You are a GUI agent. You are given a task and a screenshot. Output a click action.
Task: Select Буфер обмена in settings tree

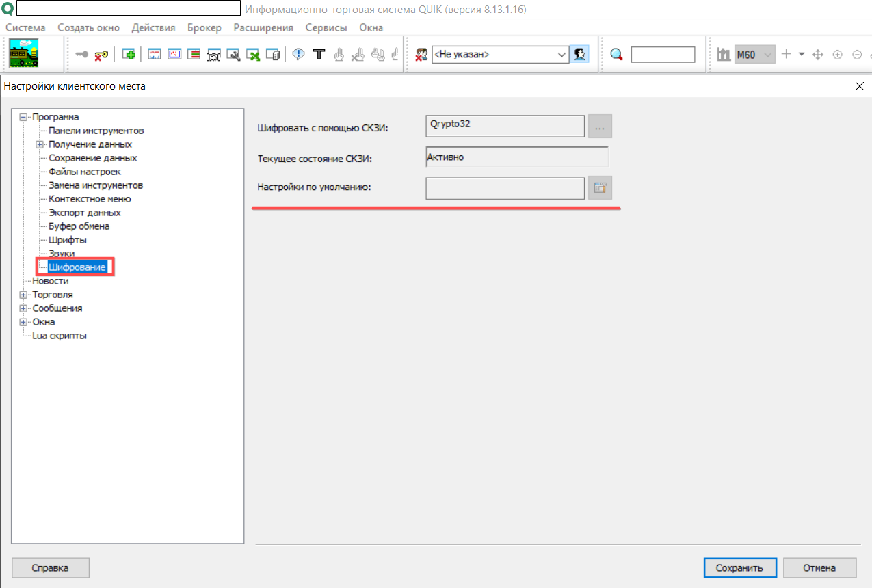[79, 226]
